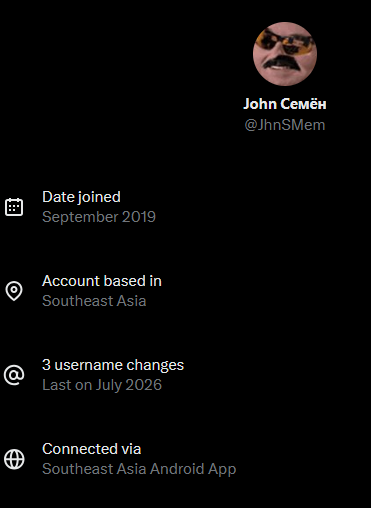The image size is (371, 508).
Task: Click the Last on July 2026 text
Action: [x=102, y=385]
